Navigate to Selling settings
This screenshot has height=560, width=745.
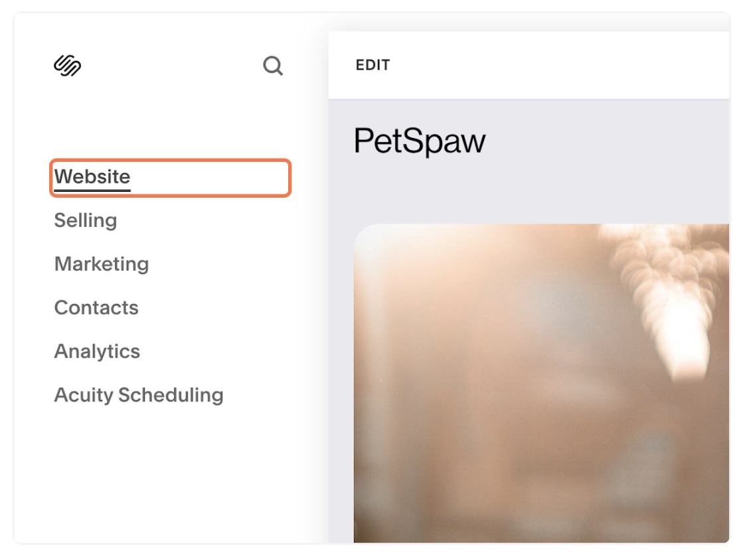point(86,220)
